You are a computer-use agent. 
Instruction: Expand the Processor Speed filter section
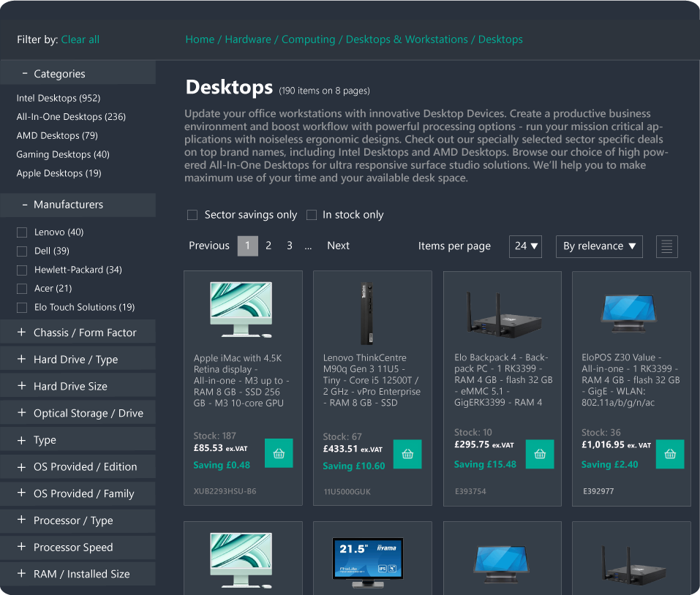pos(78,547)
